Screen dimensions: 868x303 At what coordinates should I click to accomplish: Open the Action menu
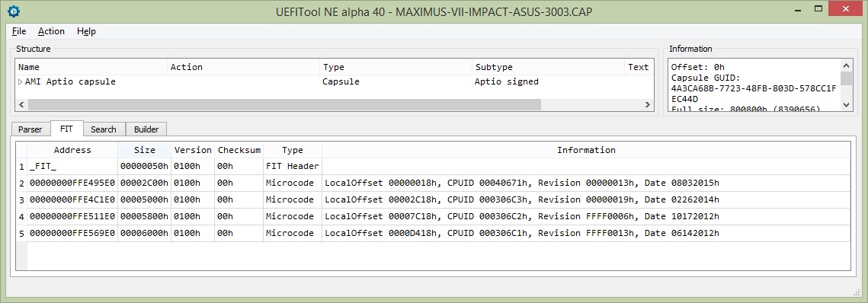(x=51, y=31)
